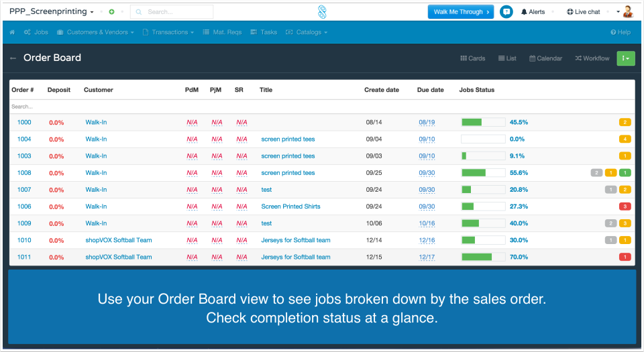Click due date 10/16 link
The height and width of the screenshot is (352, 644).
[427, 223]
